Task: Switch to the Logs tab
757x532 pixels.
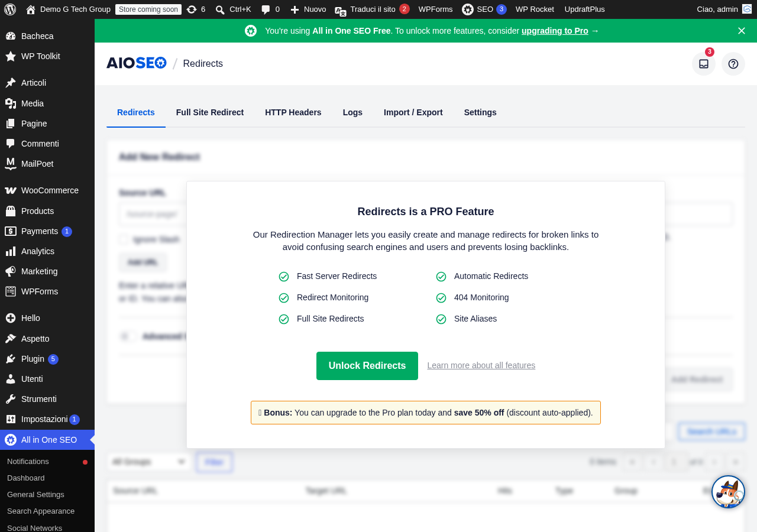Action: tap(352, 112)
